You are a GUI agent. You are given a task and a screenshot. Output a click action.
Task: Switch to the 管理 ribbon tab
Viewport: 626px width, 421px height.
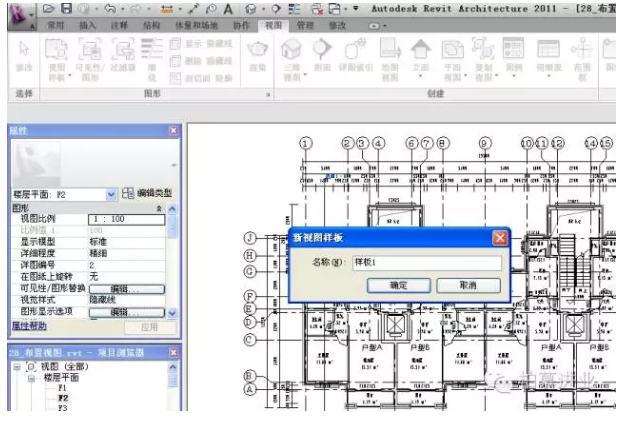click(305, 26)
